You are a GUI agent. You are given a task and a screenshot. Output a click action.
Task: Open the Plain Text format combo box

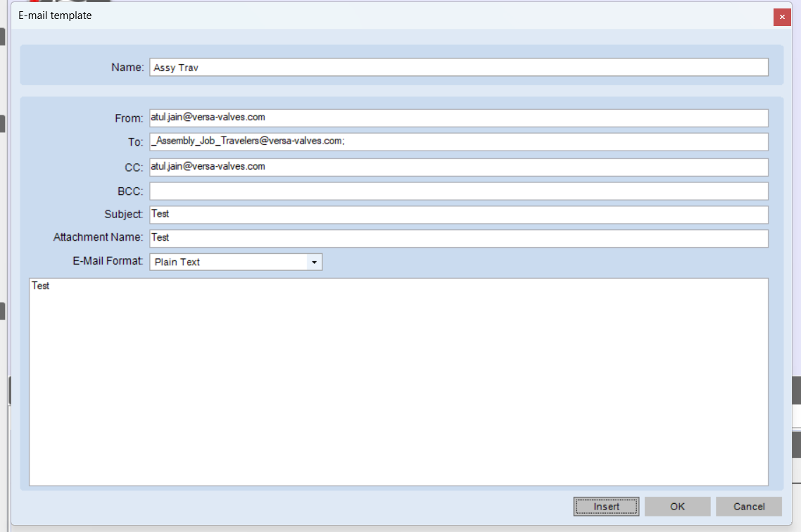(236, 262)
